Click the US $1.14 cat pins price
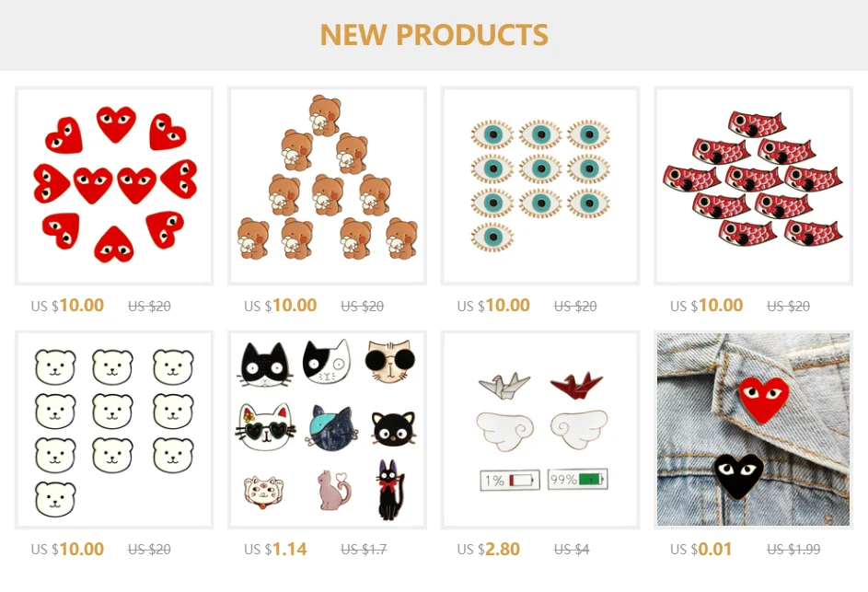868x592 pixels. point(275,550)
